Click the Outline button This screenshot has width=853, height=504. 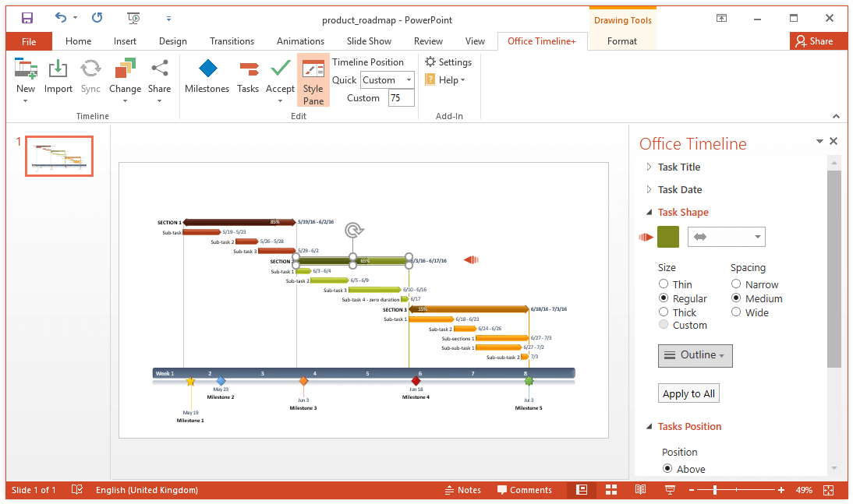point(695,355)
